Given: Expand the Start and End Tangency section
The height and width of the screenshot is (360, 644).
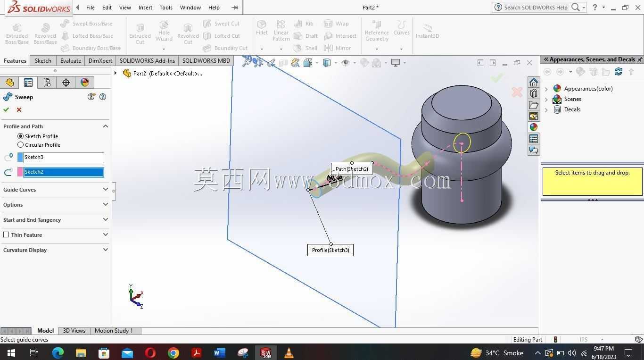Looking at the screenshot, I should (106, 220).
